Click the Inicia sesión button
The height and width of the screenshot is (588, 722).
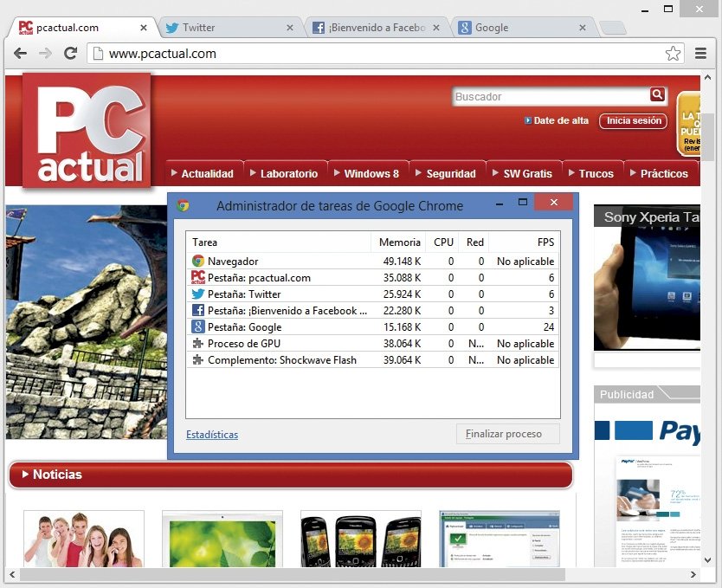(633, 120)
